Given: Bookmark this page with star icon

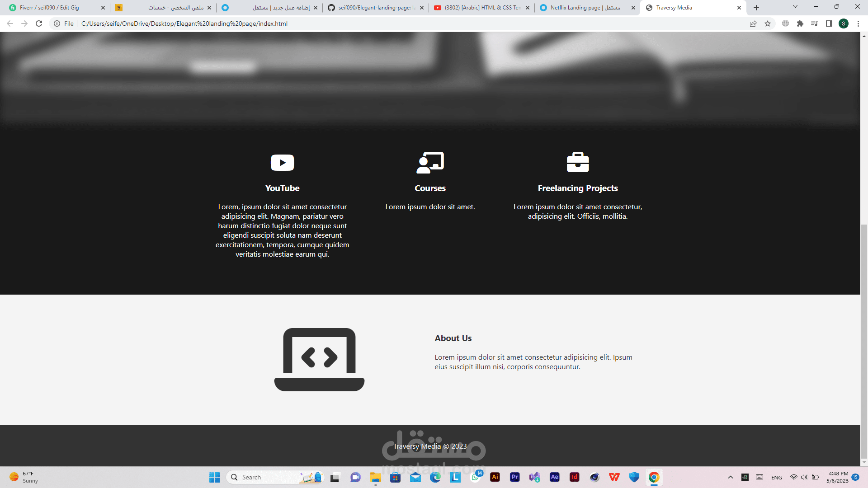Looking at the screenshot, I should click(768, 23).
